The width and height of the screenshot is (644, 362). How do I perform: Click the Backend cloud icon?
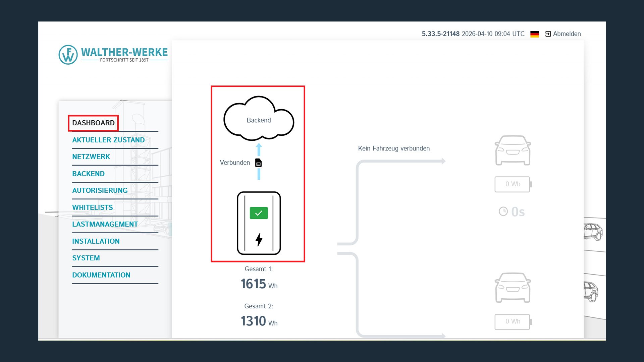point(259,118)
